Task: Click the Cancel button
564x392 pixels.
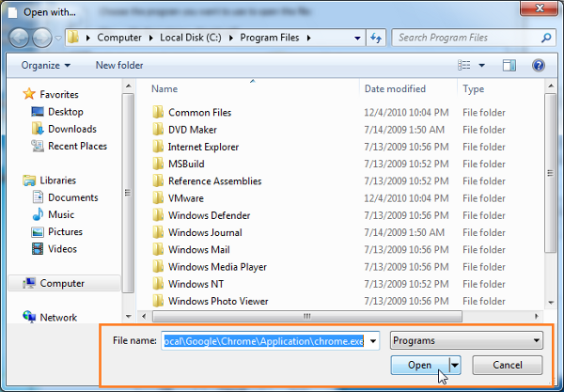Action: click(x=508, y=365)
